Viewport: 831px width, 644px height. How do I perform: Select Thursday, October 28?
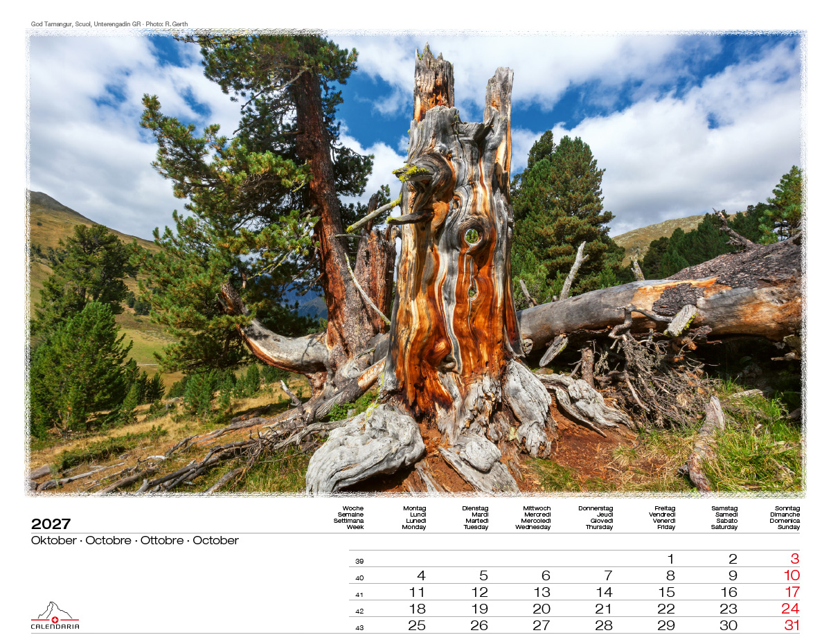604,625
